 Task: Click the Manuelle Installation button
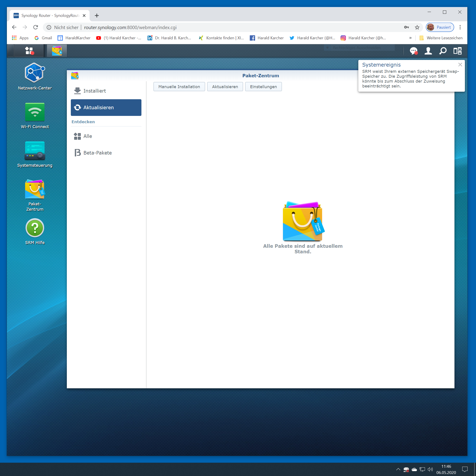pos(179,87)
